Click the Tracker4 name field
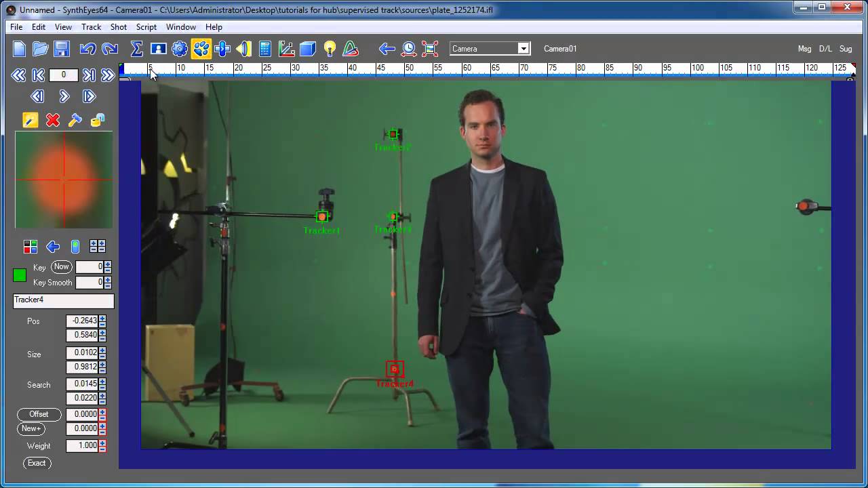 coord(64,300)
